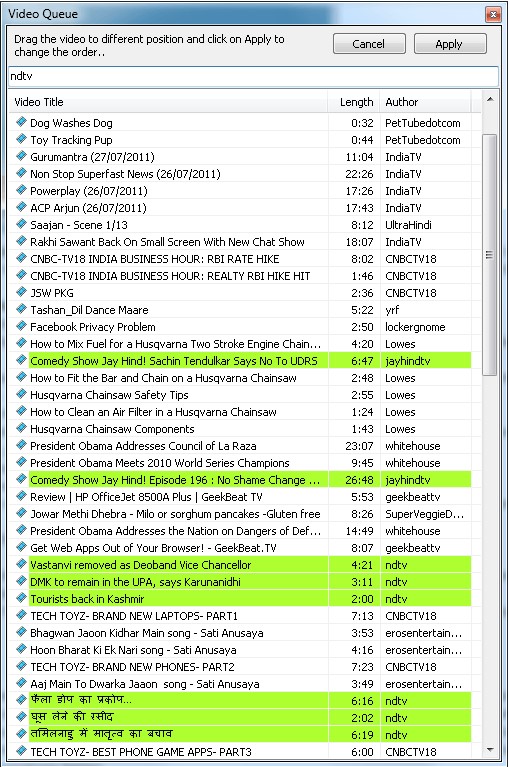Focus the search field containing ndtv
This screenshot has width=508, height=767.
pos(253,76)
